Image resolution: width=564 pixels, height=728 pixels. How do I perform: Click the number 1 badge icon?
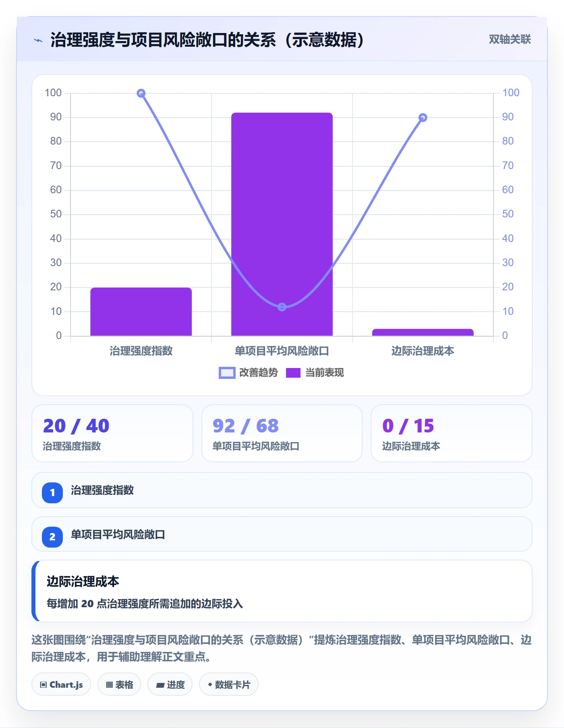pyautogui.click(x=52, y=492)
